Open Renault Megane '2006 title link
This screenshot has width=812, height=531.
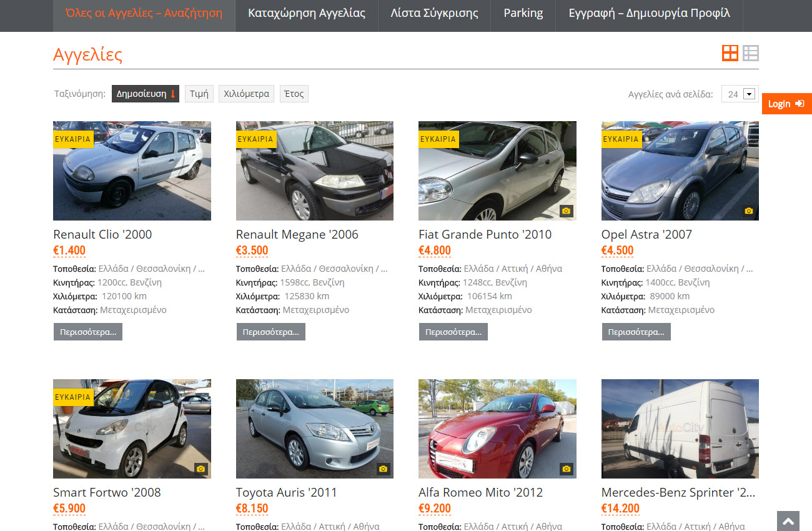297,234
